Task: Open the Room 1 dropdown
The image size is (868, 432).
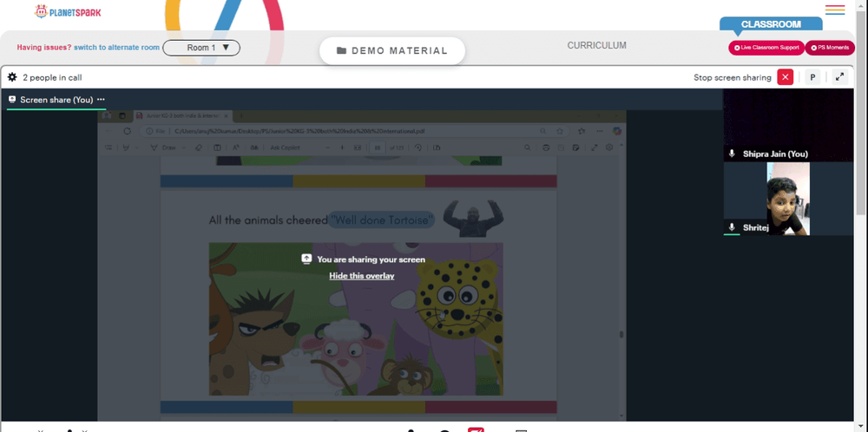Action: click(201, 48)
